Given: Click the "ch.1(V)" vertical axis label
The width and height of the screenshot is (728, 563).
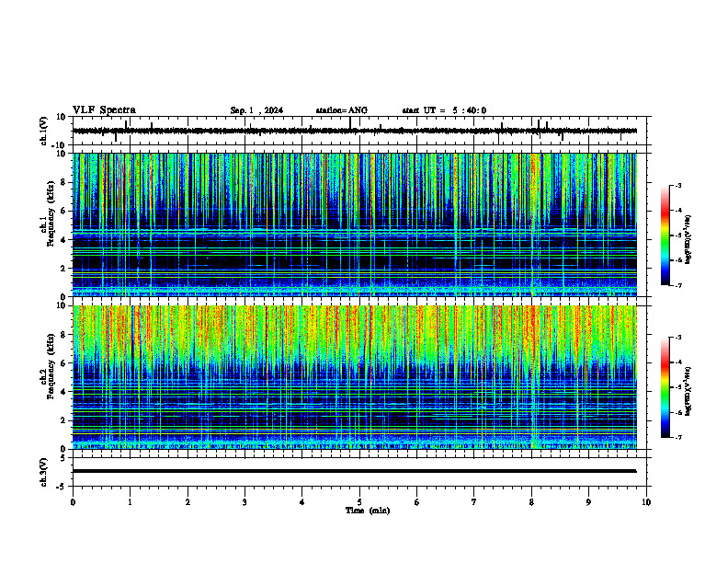Looking at the screenshot, I should [44, 131].
